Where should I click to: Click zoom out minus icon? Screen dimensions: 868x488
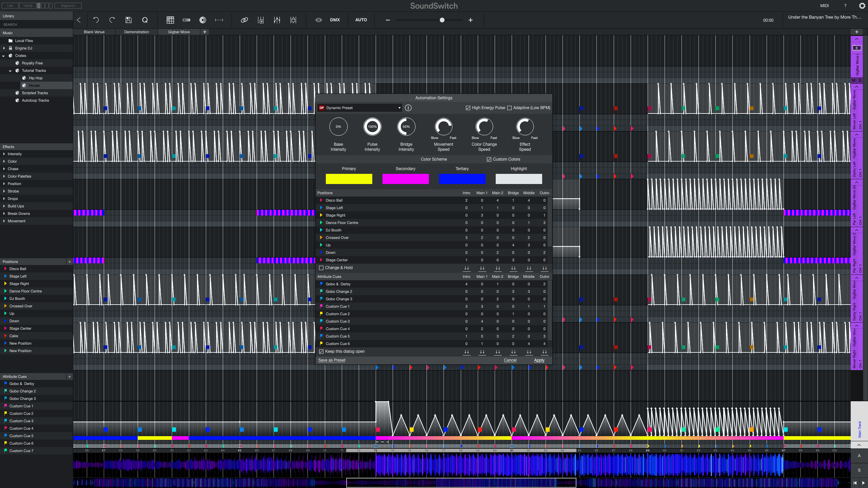(x=388, y=20)
